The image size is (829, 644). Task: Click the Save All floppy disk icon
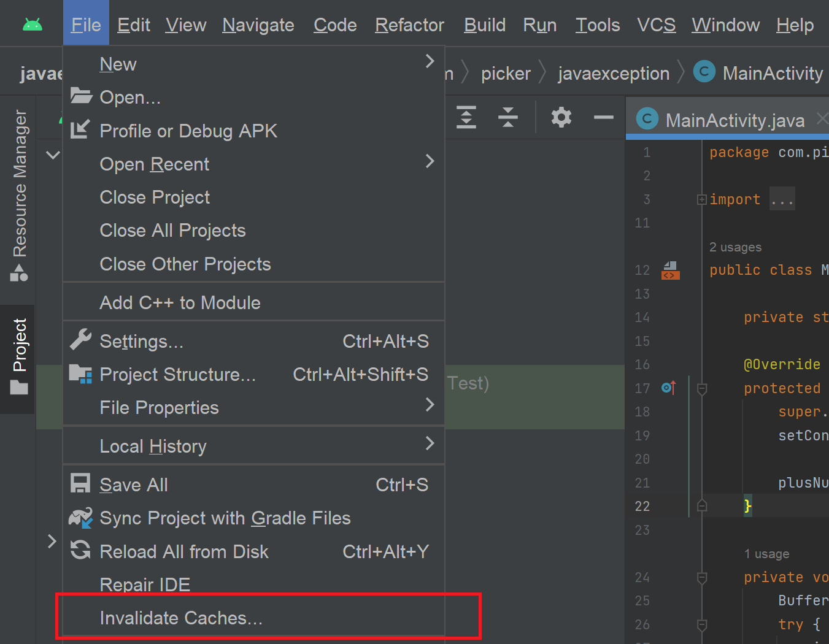80,483
